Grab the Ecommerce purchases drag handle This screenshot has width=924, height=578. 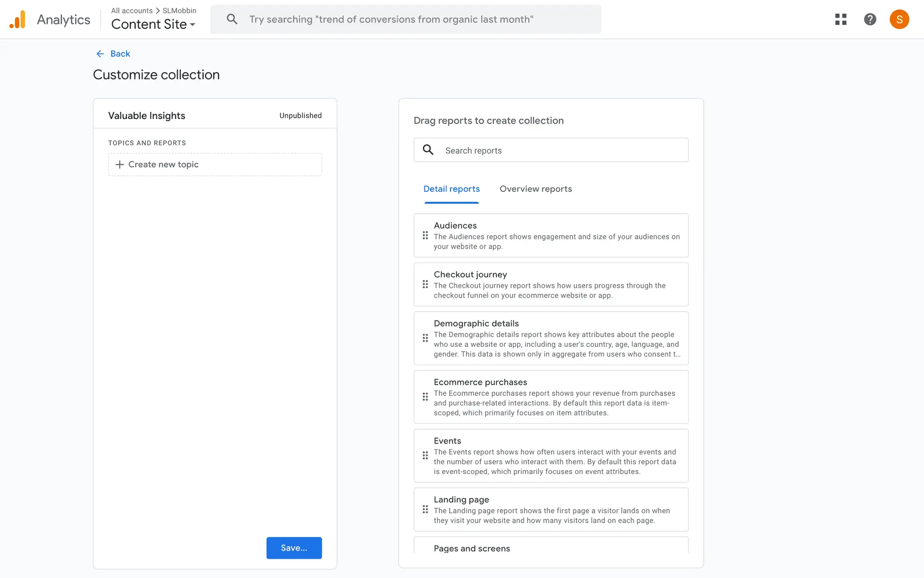(x=425, y=397)
